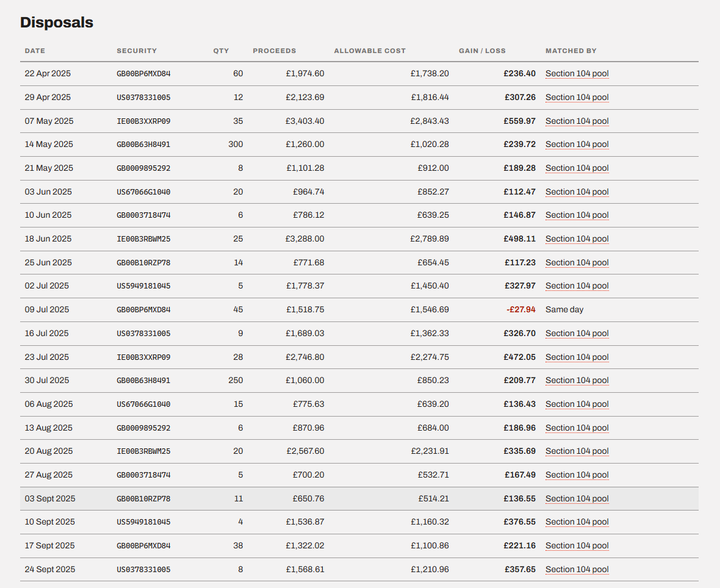Select allowable cost £912.00
Viewport: 720px width, 588px height.
433,168
